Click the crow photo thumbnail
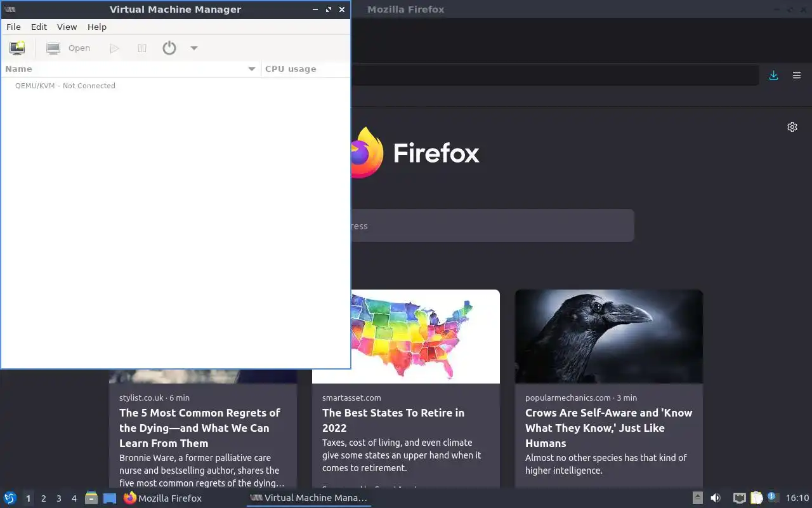 click(x=609, y=337)
